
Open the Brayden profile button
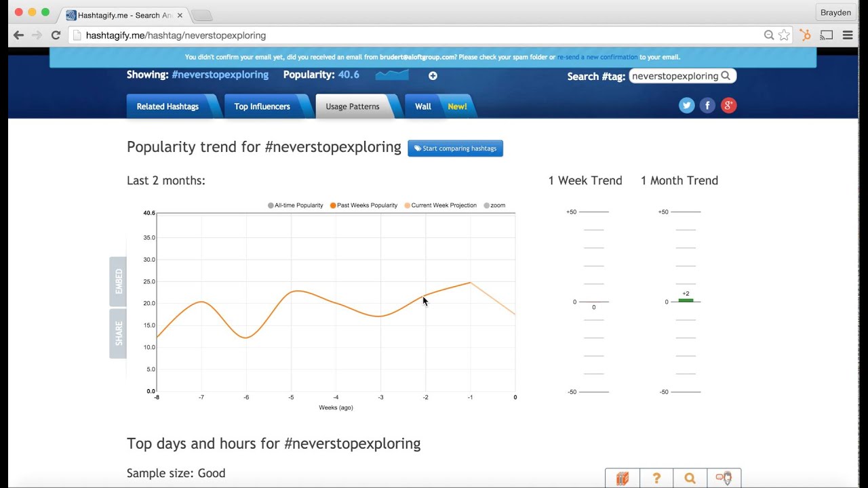click(x=835, y=13)
